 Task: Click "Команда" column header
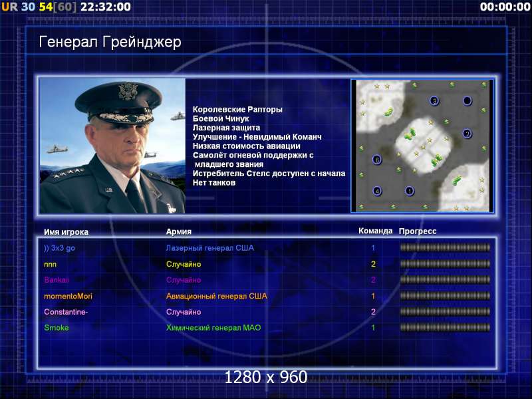tap(376, 231)
